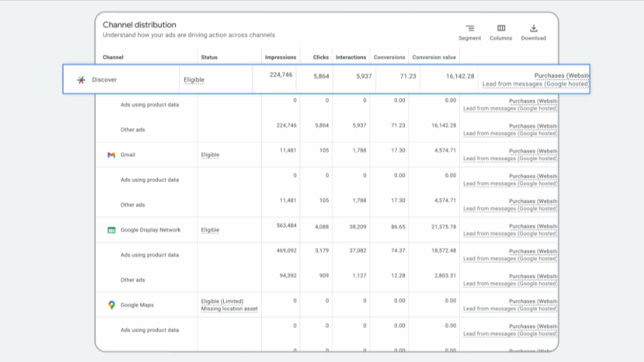Click Display Network interactions value 38,209
644x362 pixels.
358,226
